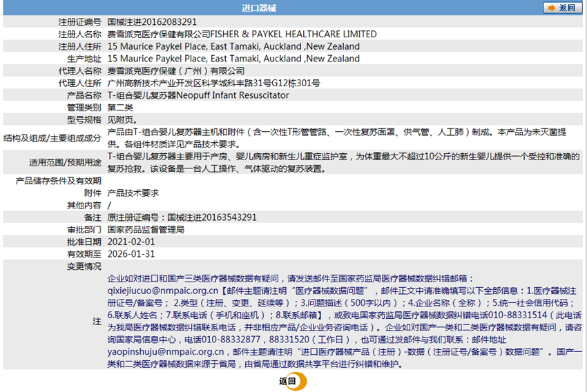
Task: Click the email qixiejiucuo@nmpaic.org.cn
Action: point(162,291)
